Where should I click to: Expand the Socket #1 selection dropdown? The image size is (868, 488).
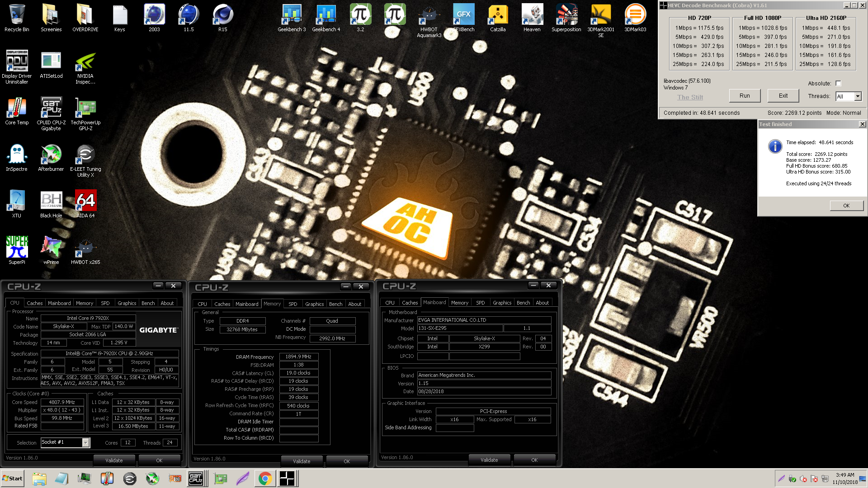(85, 442)
